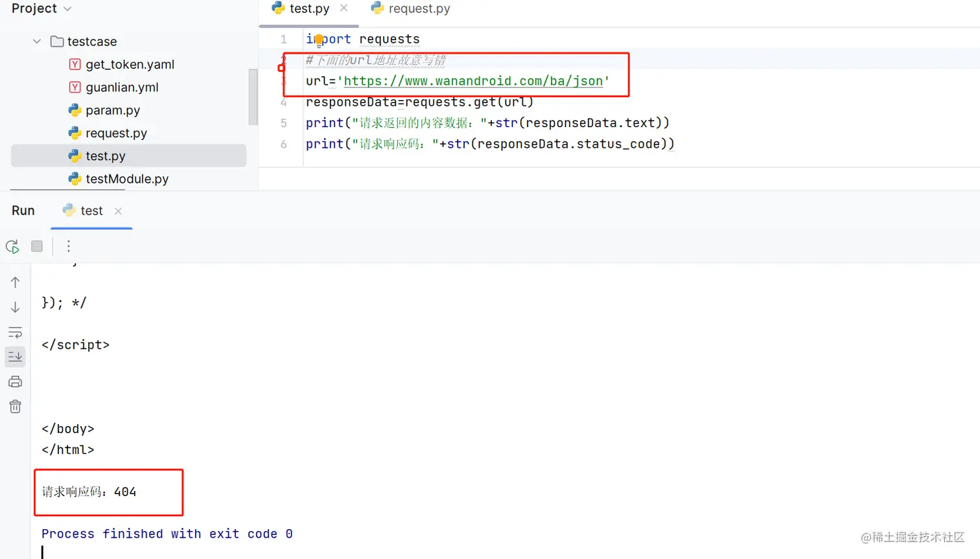Click the '请求响应码: 404' console output
The width and height of the screenshot is (980, 559).
[89, 492]
